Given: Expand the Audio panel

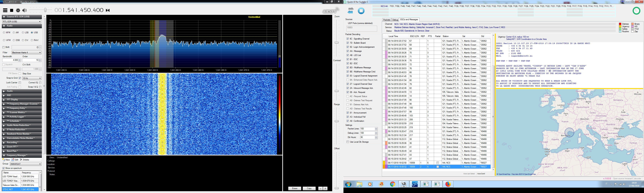Looking at the screenshot, I should 22,91.
